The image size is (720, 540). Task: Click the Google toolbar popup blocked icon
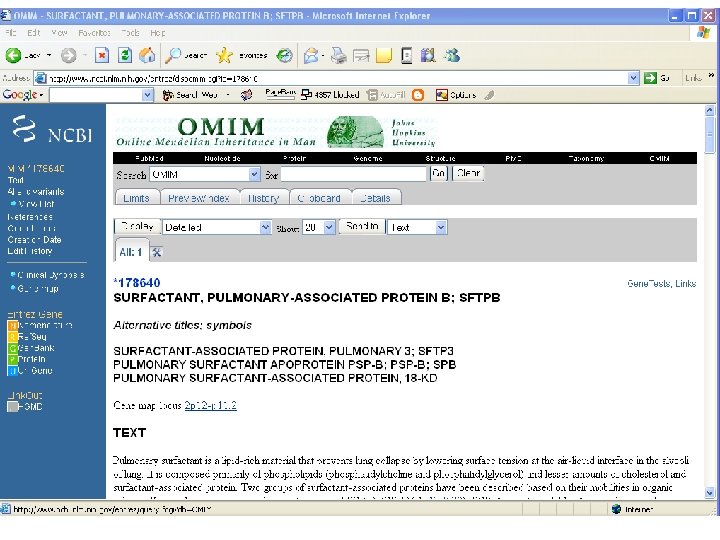pos(306,95)
